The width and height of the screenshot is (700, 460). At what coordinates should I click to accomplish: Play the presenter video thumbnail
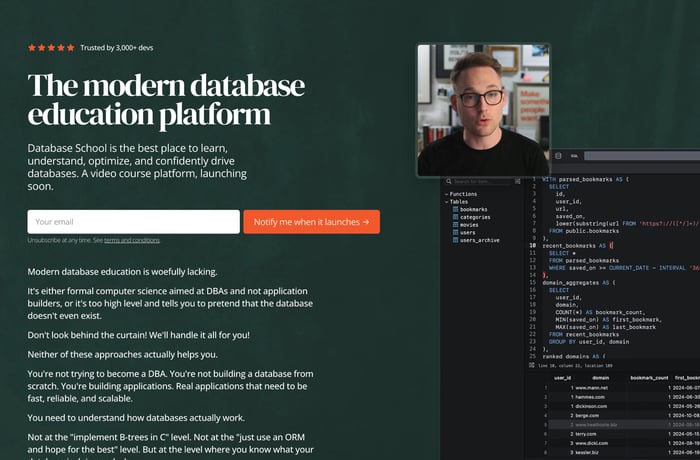(x=483, y=110)
